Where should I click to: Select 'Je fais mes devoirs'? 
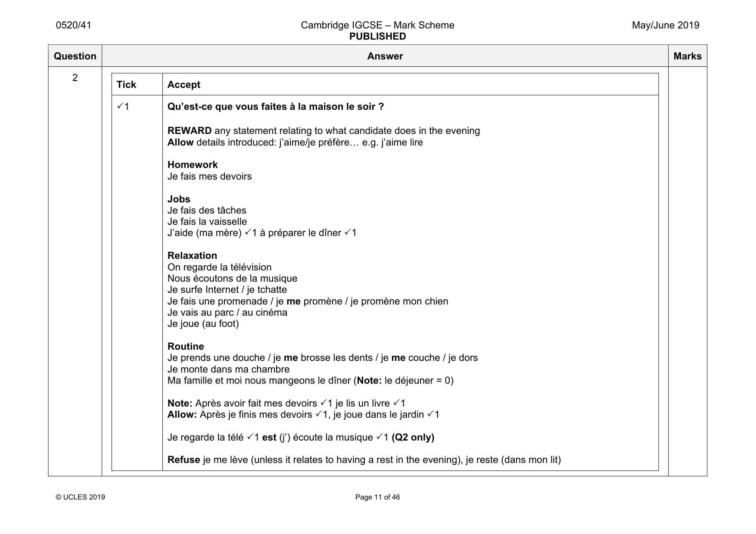(x=209, y=177)
